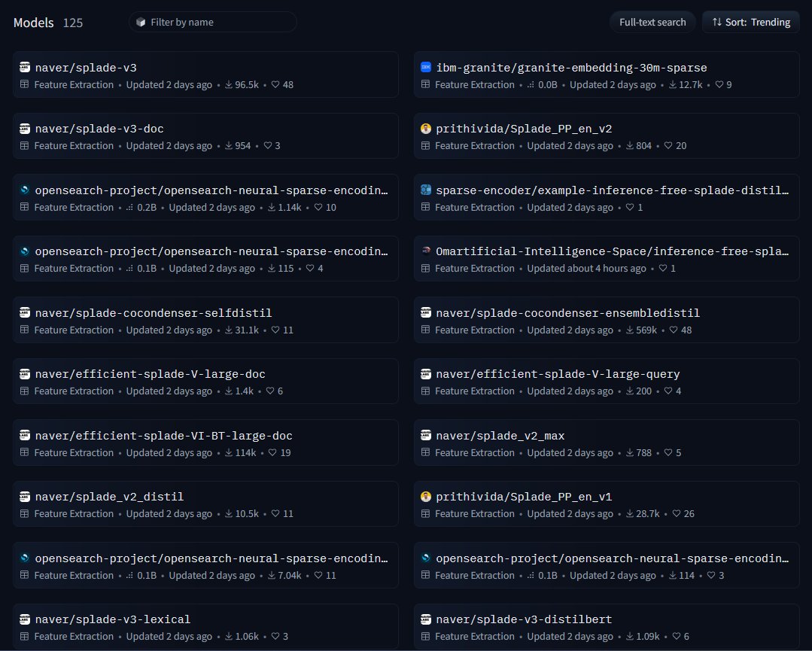Image resolution: width=812 pixels, height=651 pixels.
Task: Open naver/splade-cocondenser-selfdistil model
Action: tap(205, 320)
